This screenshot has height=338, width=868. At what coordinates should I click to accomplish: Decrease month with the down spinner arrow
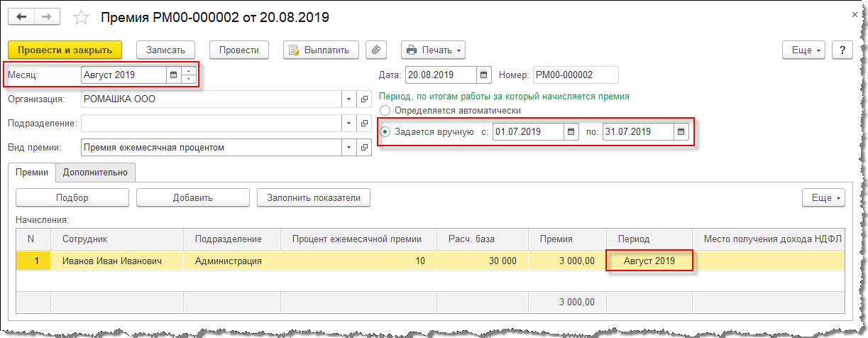(188, 78)
